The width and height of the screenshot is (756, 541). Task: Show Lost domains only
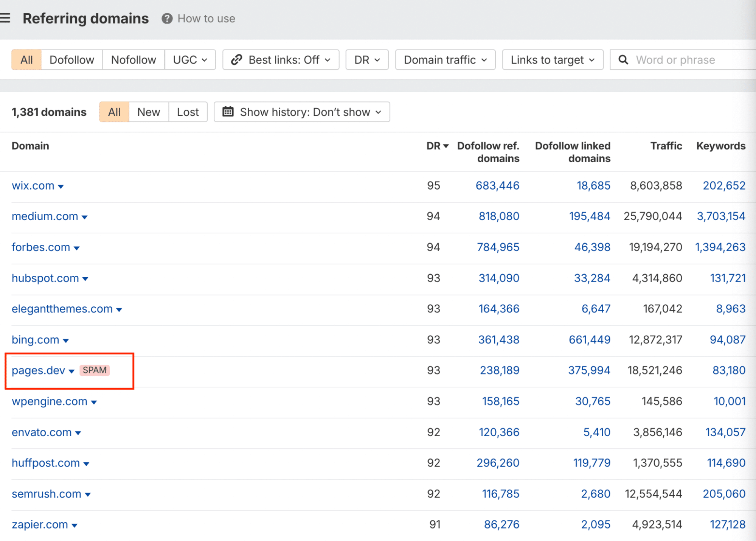(188, 112)
